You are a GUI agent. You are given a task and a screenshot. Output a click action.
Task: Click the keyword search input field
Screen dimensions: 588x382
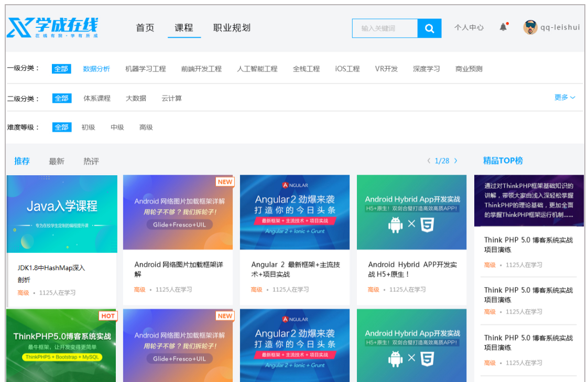tap(385, 28)
